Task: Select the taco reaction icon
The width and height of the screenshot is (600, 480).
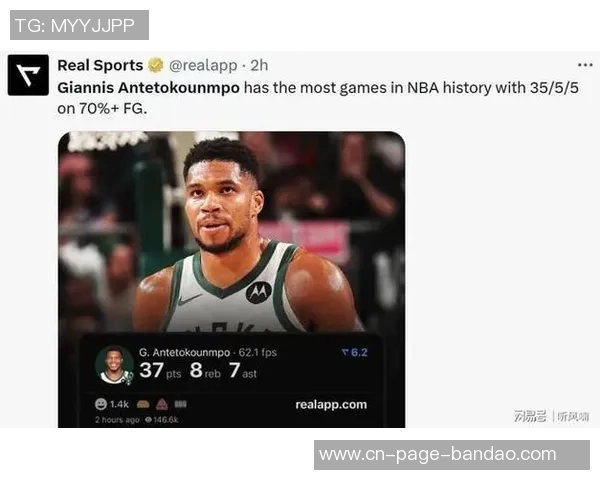Action: tap(143, 404)
